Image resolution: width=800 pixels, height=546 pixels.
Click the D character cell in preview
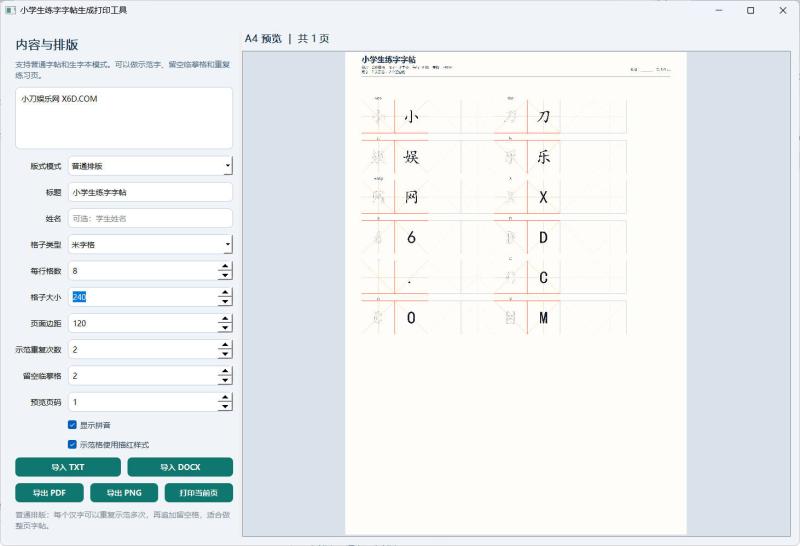[543, 237]
